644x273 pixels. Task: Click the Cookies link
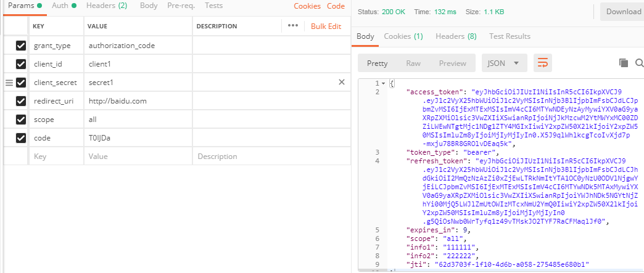point(307,6)
